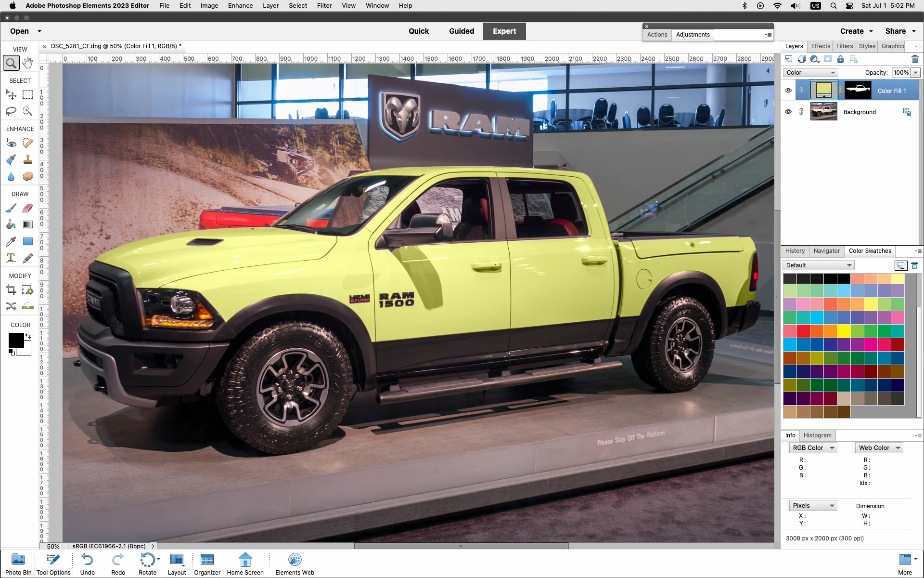Toggle visibility of the Background layer
This screenshot has height=578, width=924.
(x=788, y=112)
